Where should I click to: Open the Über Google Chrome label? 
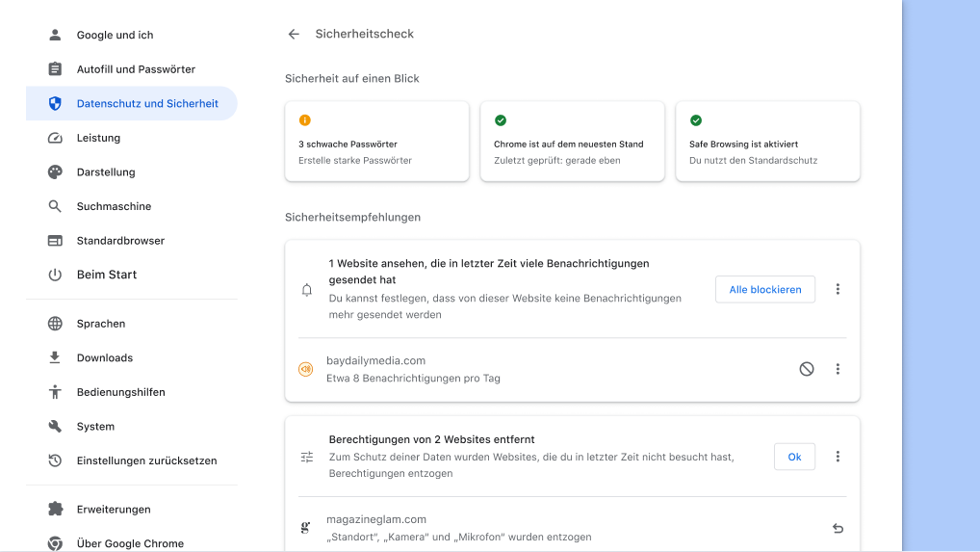(130, 543)
